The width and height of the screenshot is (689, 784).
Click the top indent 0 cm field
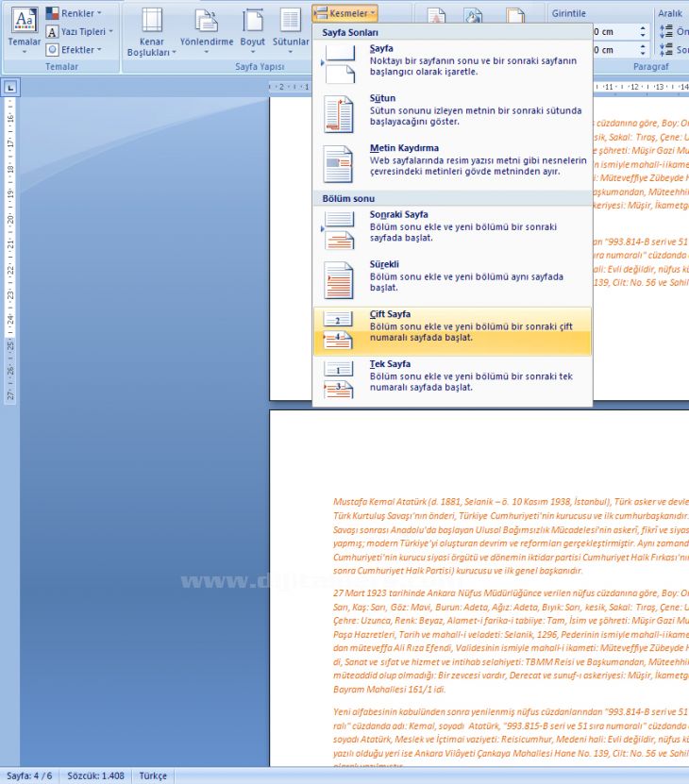point(615,32)
